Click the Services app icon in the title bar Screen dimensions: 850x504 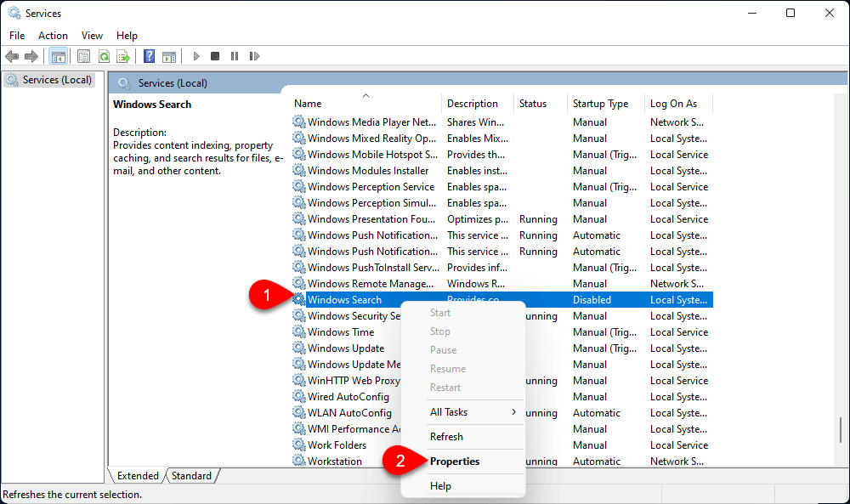point(14,13)
